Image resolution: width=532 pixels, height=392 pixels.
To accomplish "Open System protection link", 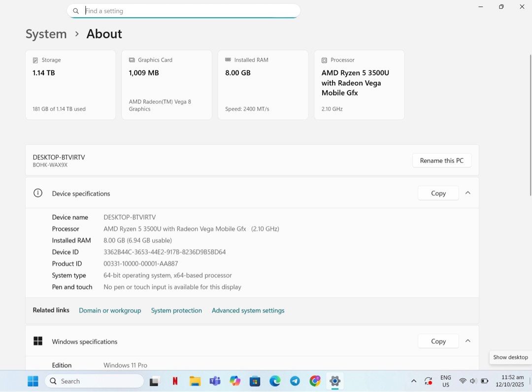I will (x=176, y=310).
